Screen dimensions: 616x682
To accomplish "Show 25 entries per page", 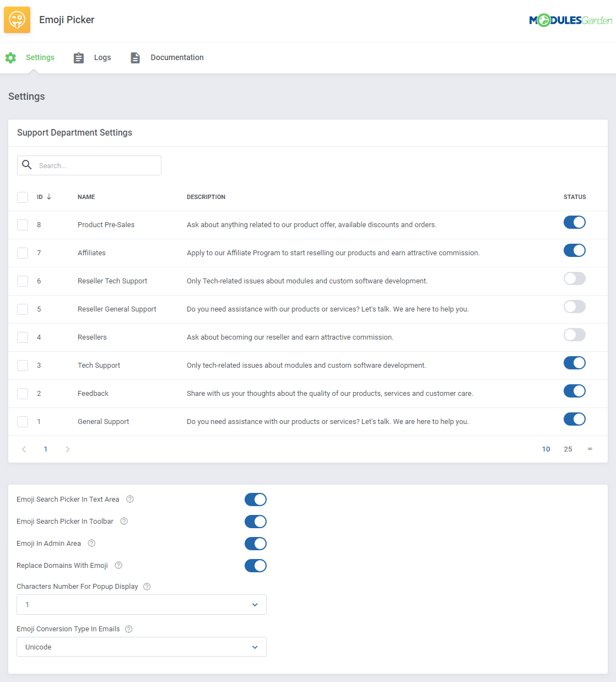I will (568, 449).
